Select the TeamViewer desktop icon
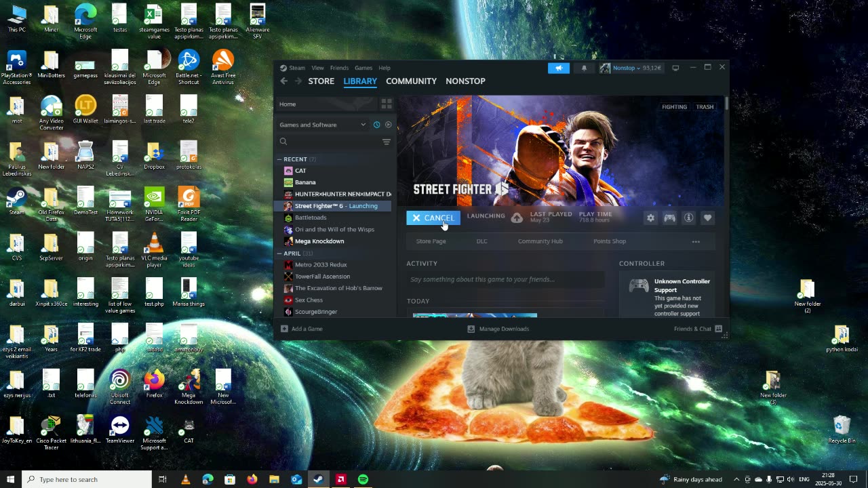Image resolution: width=868 pixels, height=488 pixels. coord(120,430)
